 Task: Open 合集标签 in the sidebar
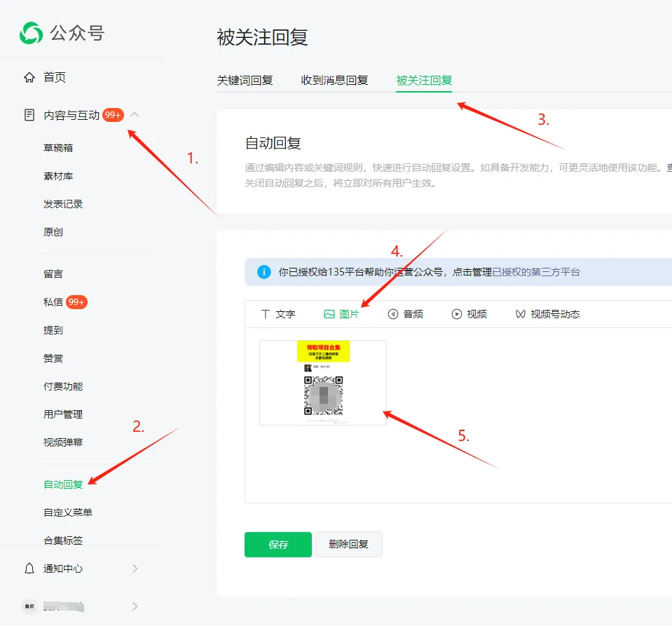(63, 540)
